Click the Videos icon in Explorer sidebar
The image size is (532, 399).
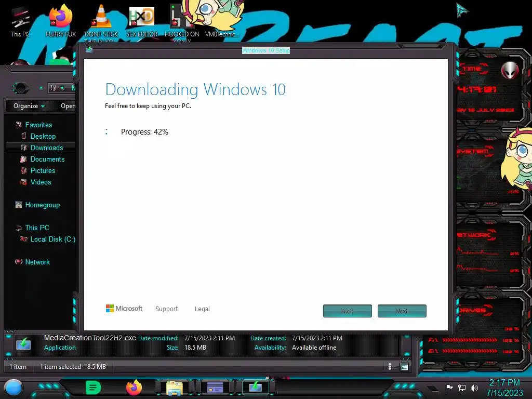point(23,182)
